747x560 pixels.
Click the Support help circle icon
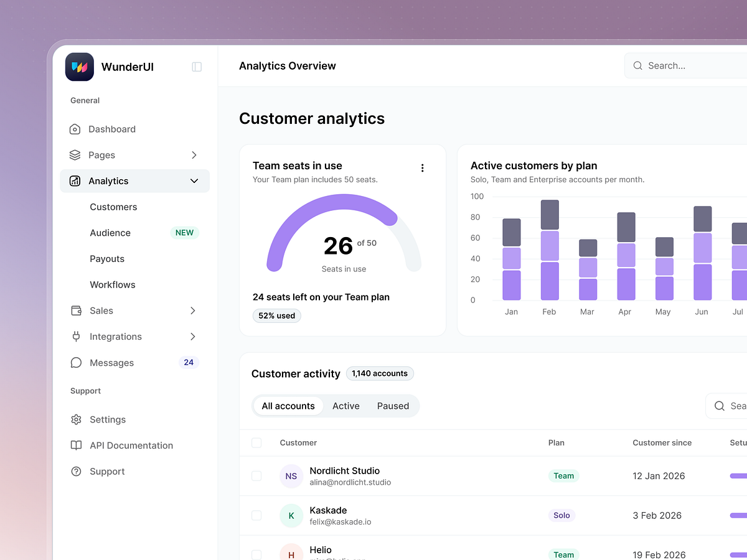click(76, 472)
